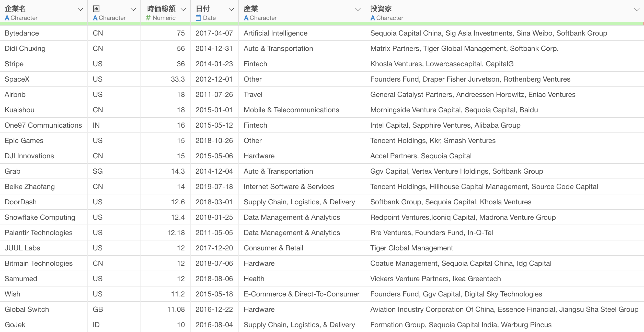Viewport: 644px width, 332px height.
Task: Select the date 2017-04-07 cell
Action: point(214,33)
